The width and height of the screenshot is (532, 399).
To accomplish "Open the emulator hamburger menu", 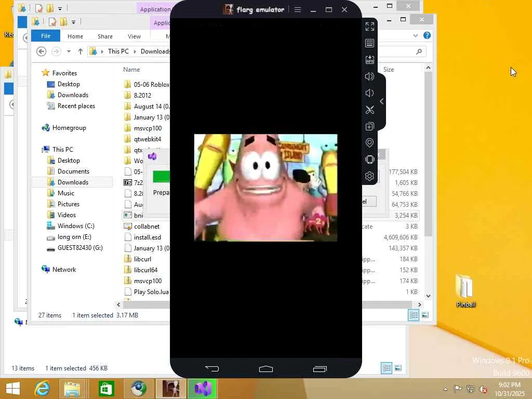I will tap(298, 9).
